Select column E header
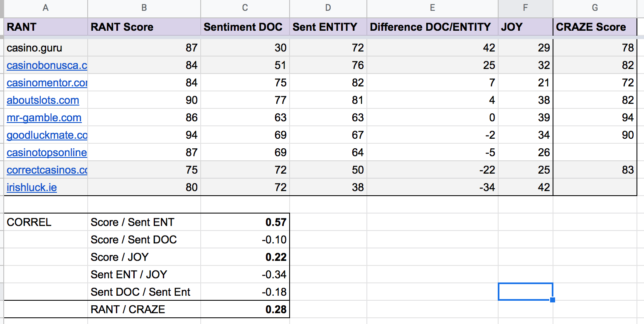644x324 pixels. coord(433,8)
